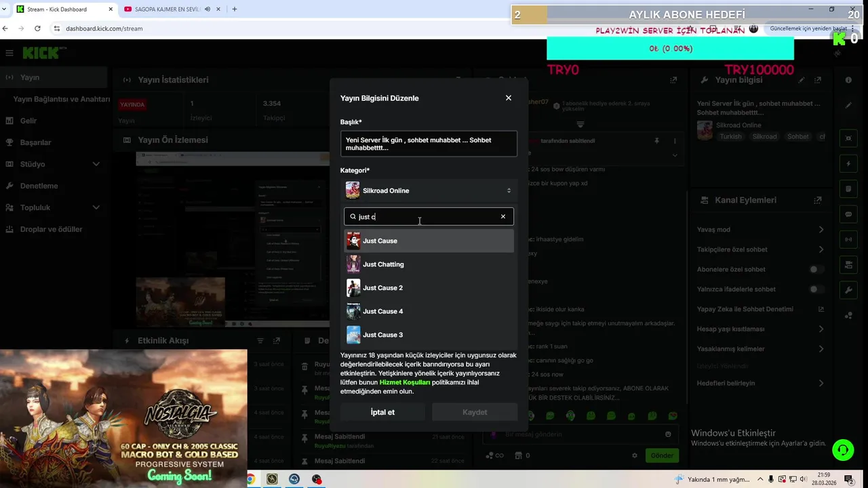Open the hamburger menu next to Kick logo

point(9,53)
